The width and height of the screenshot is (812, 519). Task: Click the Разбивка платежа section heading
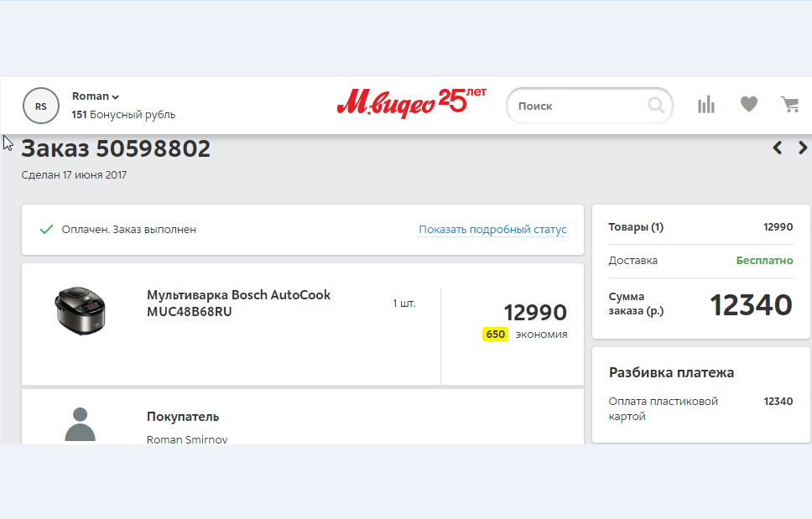coord(671,372)
